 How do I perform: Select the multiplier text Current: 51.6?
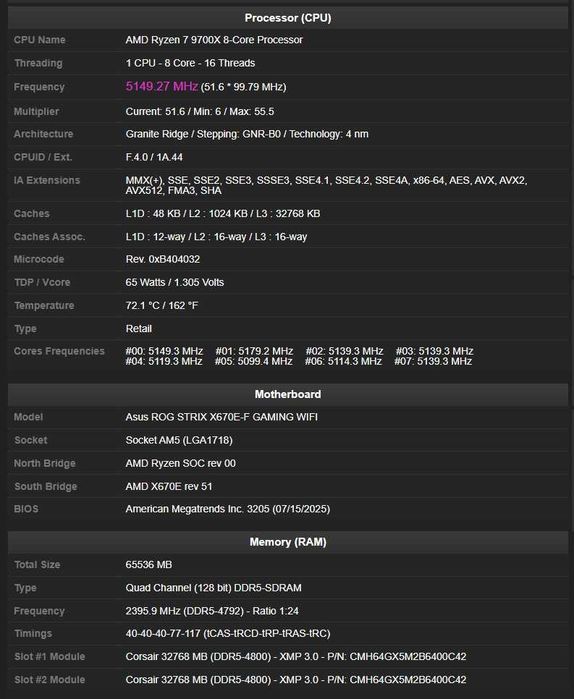pos(155,111)
